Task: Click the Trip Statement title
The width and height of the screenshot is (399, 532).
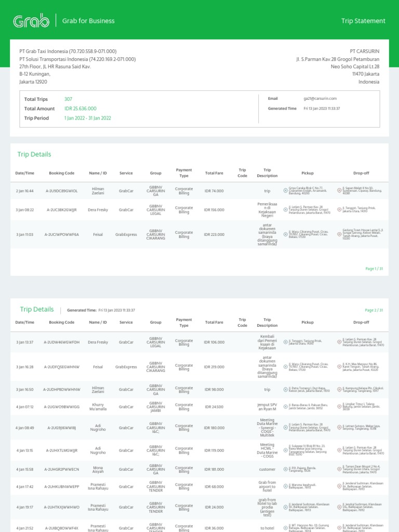Action: coord(363,21)
